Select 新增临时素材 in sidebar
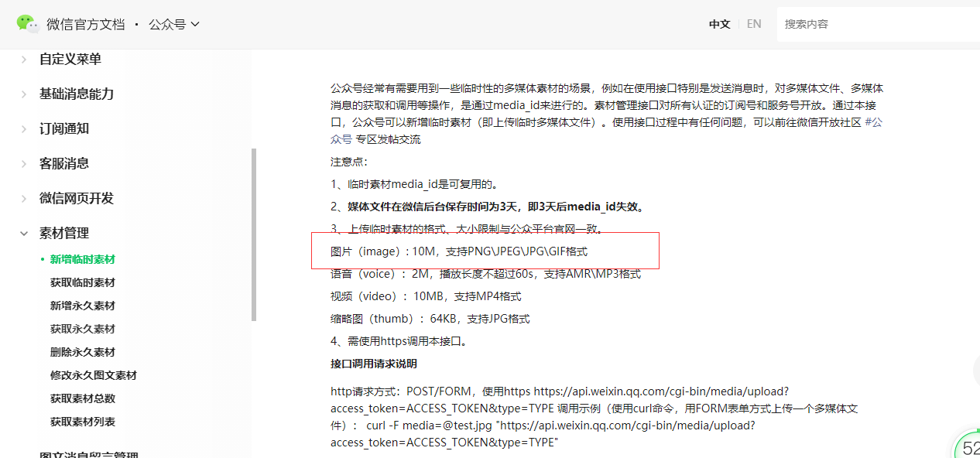The height and width of the screenshot is (458, 980). 82,260
